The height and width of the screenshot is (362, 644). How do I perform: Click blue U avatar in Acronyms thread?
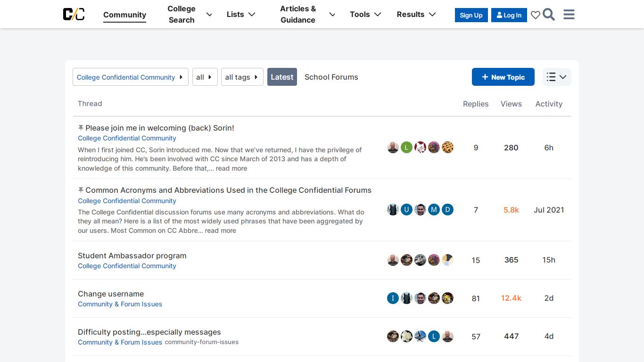407,210
